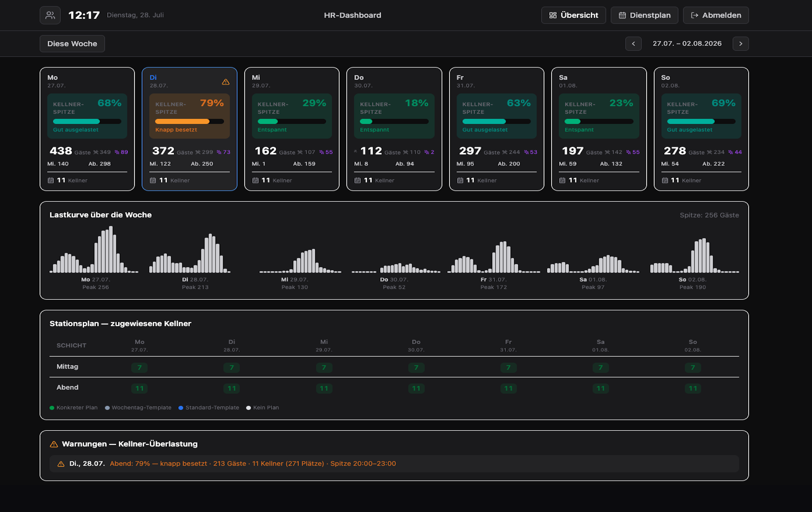Viewport: 812px width, 512px height.
Task: Click Mittag shift badge for Fr 31.07.
Action: pyautogui.click(x=509, y=368)
